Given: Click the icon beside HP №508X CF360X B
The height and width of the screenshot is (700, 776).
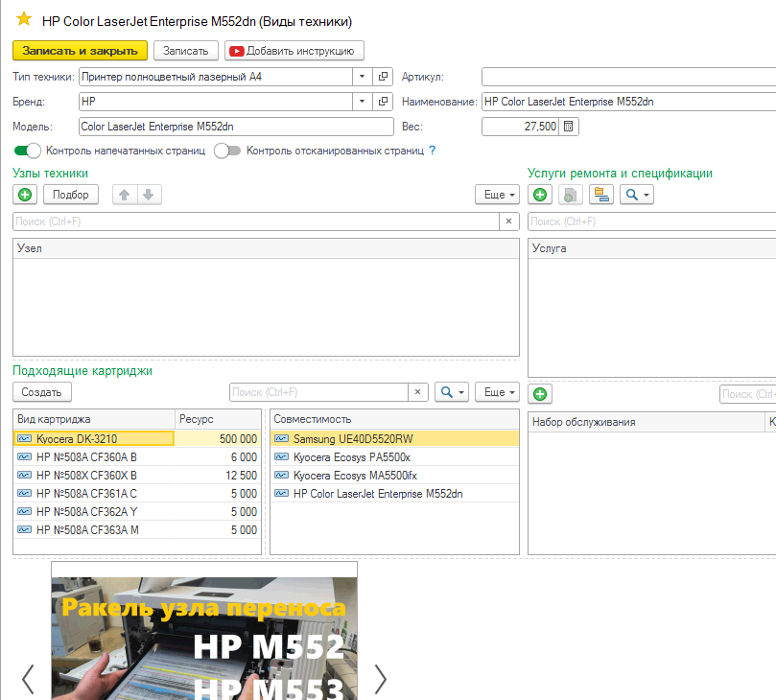Looking at the screenshot, I should (24, 476).
